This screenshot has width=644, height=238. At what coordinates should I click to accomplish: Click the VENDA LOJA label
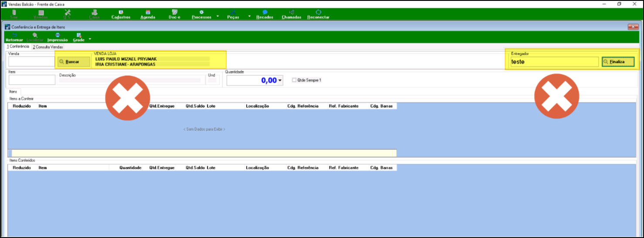click(105, 54)
